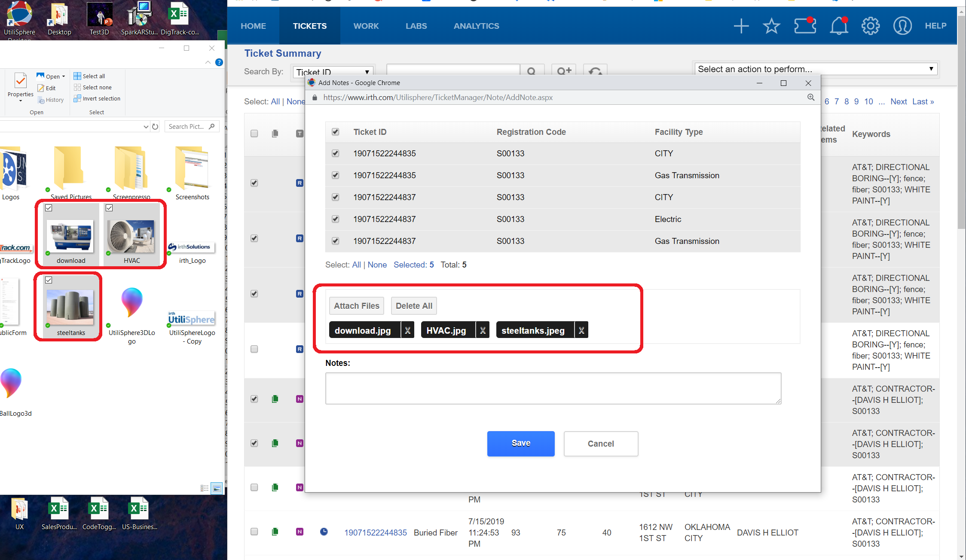Click Select none in File Explorer ribbon
This screenshot has width=966, height=560.
[x=93, y=87]
